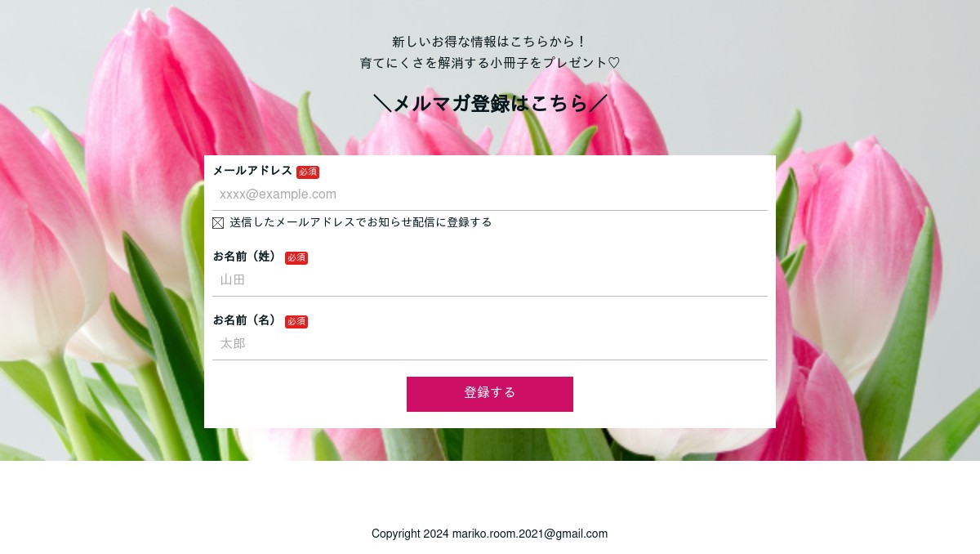
Task: Click the 必須 badge next to お名前（名）
Action: click(x=296, y=321)
